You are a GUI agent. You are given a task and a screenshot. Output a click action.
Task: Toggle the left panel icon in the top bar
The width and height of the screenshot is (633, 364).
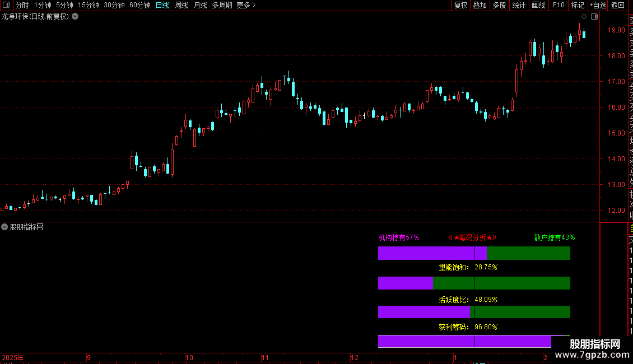[x=6, y=5]
